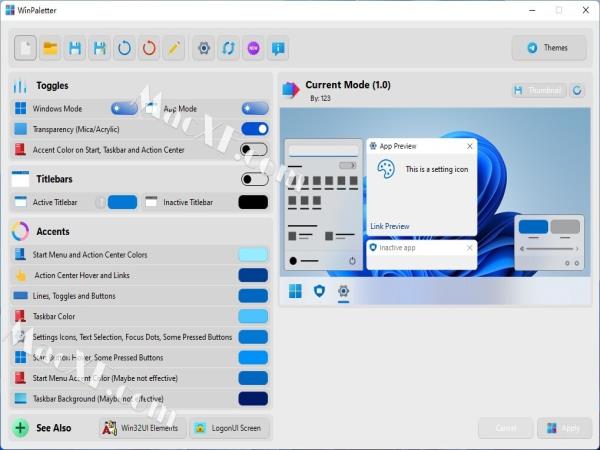Click Link Preview in the App Preview
The height and width of the screenshot is (450, 600).
click(390, 226)
